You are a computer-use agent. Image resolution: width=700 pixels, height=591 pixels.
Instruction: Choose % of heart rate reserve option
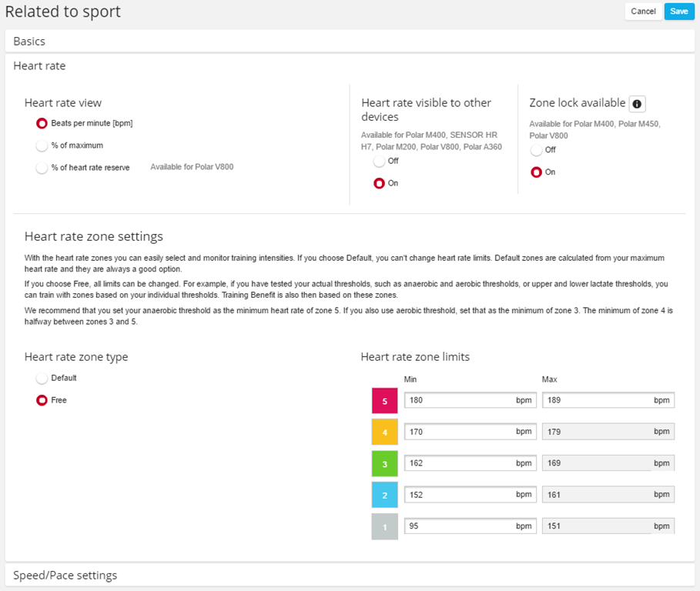point(42,168)
